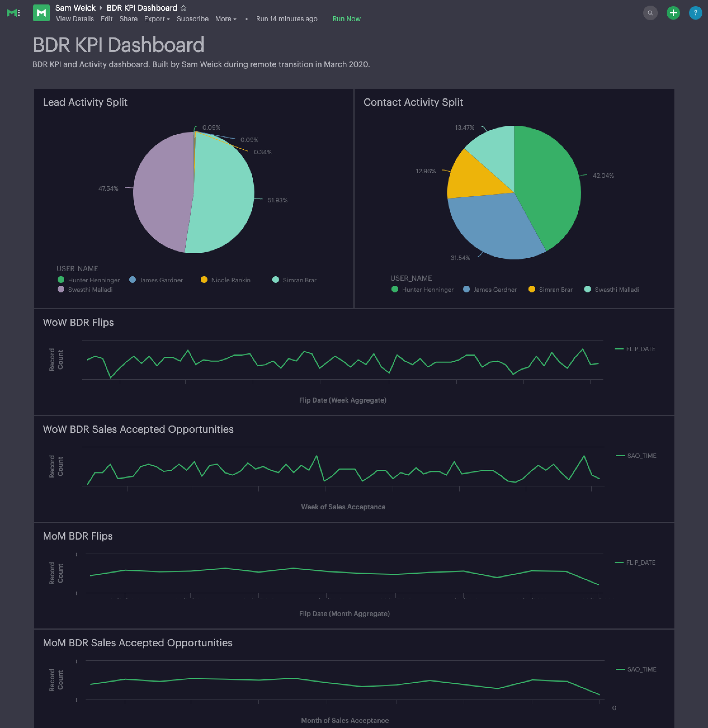Expand the More dropdown menu
Viewport: 708px width, 728px height.
click(x=225, y=19)
